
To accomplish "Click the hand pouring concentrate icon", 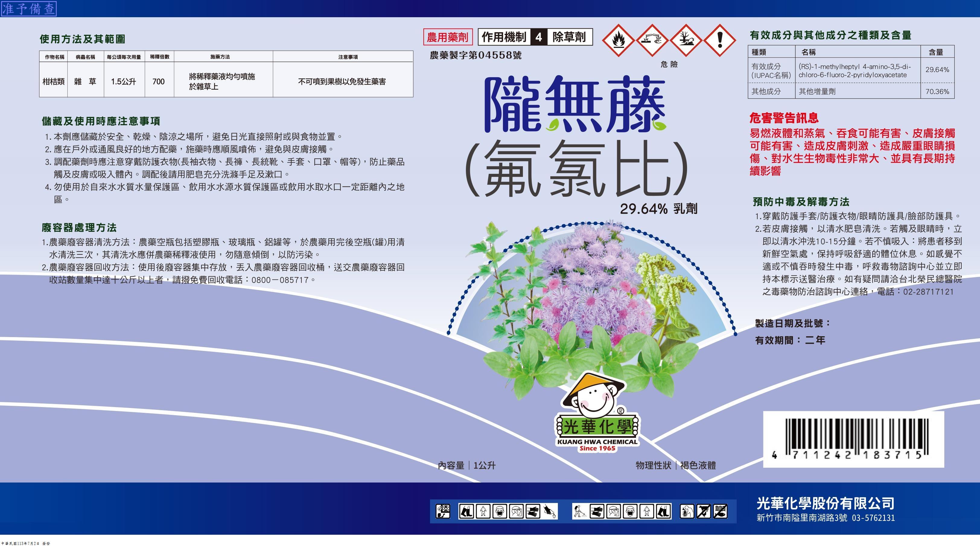I will pos(549,511).
